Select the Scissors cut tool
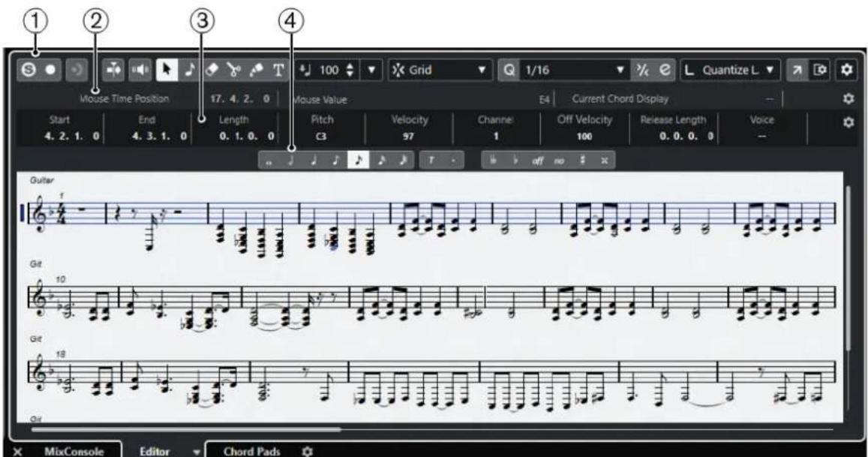The width and height of the screenshot is (868, 457). pyautogui.click(x=233, y=70)
